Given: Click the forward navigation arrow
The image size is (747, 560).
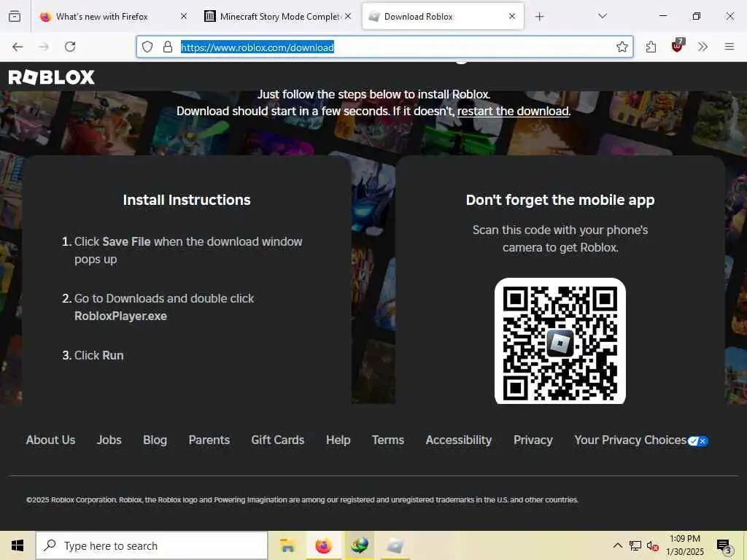Looking at the screenshot, I should point(44,47).
